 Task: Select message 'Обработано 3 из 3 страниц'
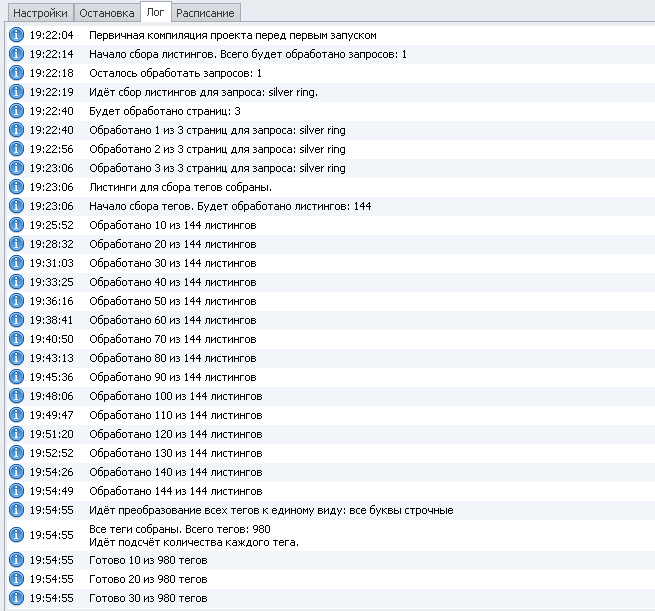[x=217, y=168]
